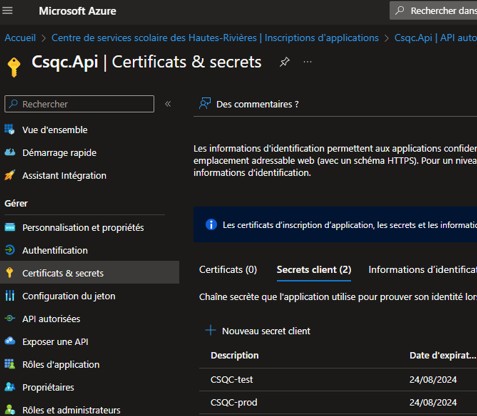The height and width of the screenshot is (416, 477).
Task: Open Assistant Intégration
Action: coord(64,175)
